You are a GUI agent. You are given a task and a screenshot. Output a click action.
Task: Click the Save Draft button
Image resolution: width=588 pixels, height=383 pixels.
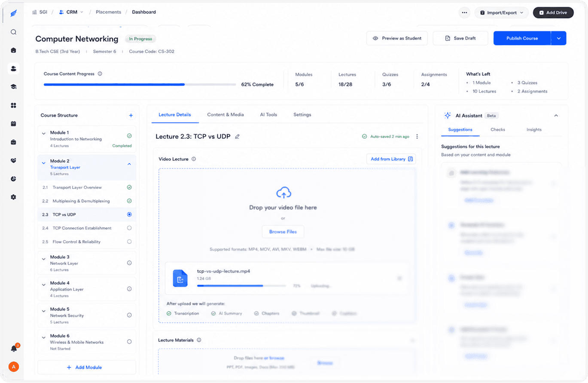460,38
